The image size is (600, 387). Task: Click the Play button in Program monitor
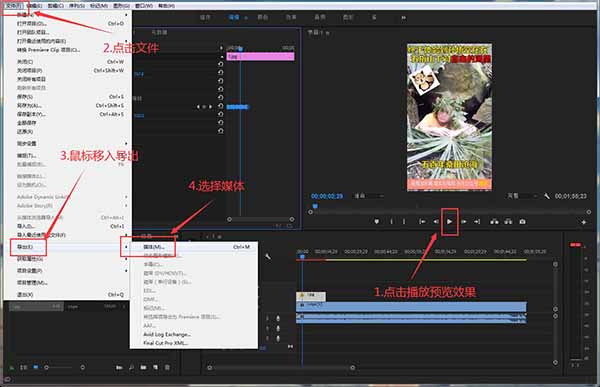point(450,222)
